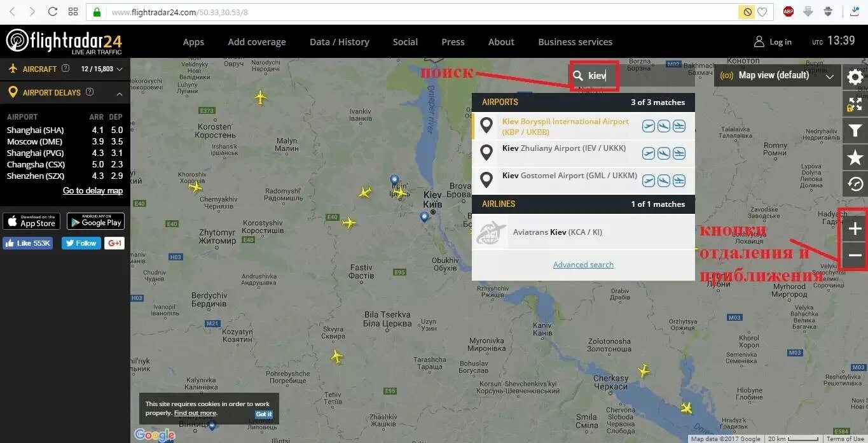The width and height of the screenshot is (868, 443).
Task: Click blocked content icon in address bar
Action: [x=747, y=12]
